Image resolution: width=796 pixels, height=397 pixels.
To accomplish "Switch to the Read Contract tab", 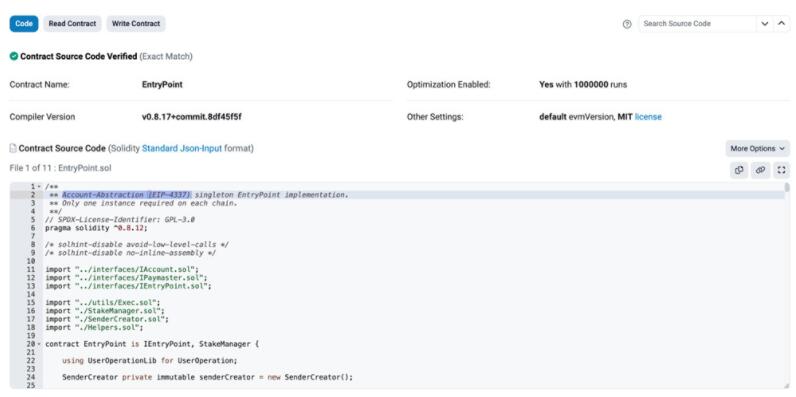I will pyautogui.click(x=72, y=23).
